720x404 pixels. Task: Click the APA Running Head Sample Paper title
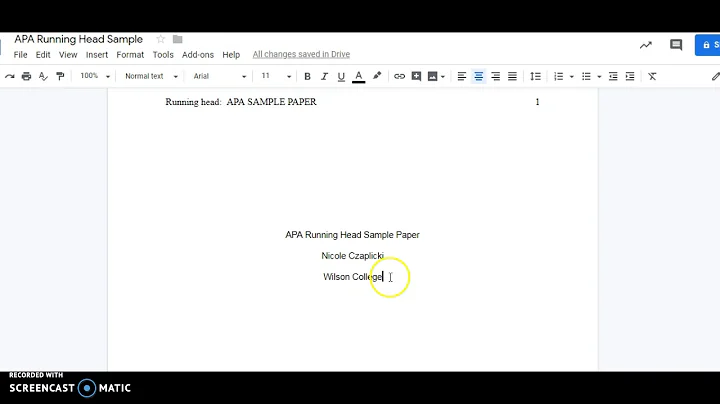(352, 235)
